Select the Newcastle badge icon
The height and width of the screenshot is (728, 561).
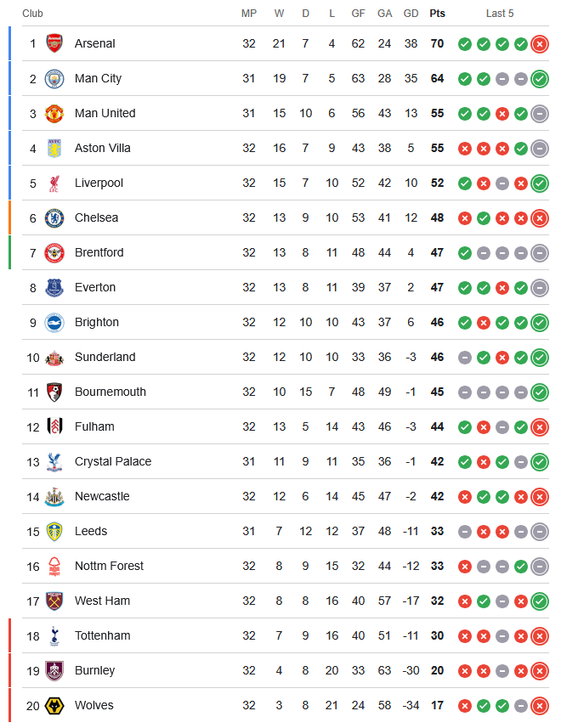[53, 496]
